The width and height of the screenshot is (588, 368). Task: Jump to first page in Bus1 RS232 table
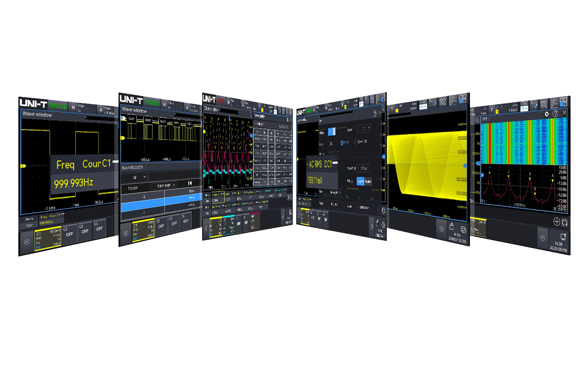[190, 183]
